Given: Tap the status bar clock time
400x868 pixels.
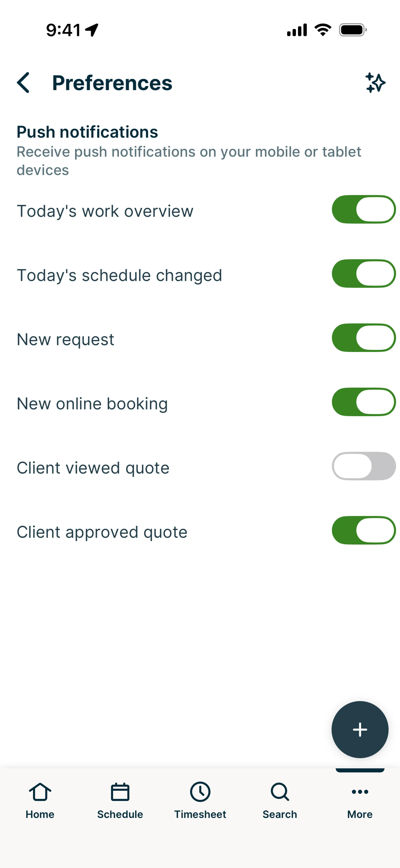Looking at the screenshot, I should [63, 30].
